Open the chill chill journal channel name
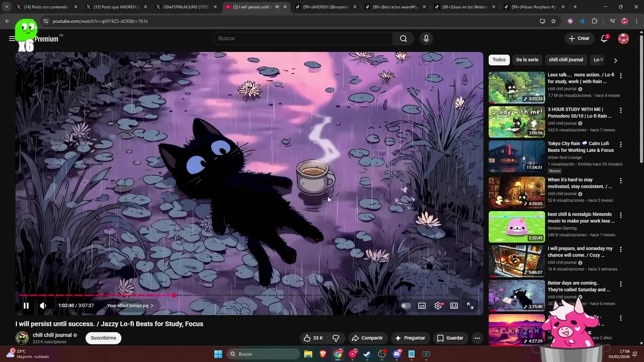Viewport: 644px width, 362px height. 52,335
